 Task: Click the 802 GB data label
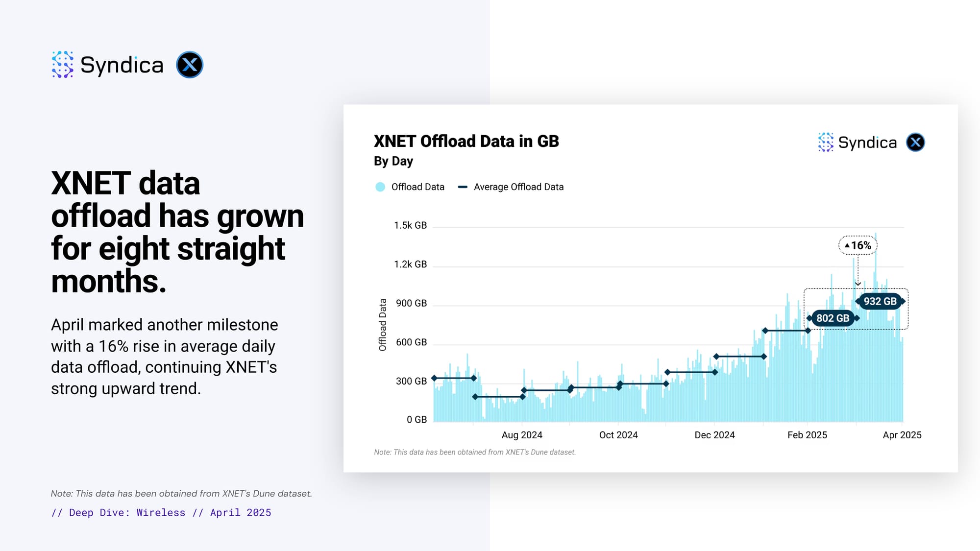833,318
